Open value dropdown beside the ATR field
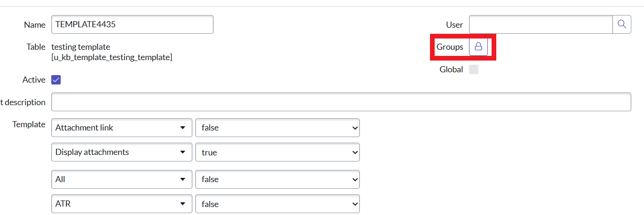Viewport: 644px width, 215px height. point(277,204)
